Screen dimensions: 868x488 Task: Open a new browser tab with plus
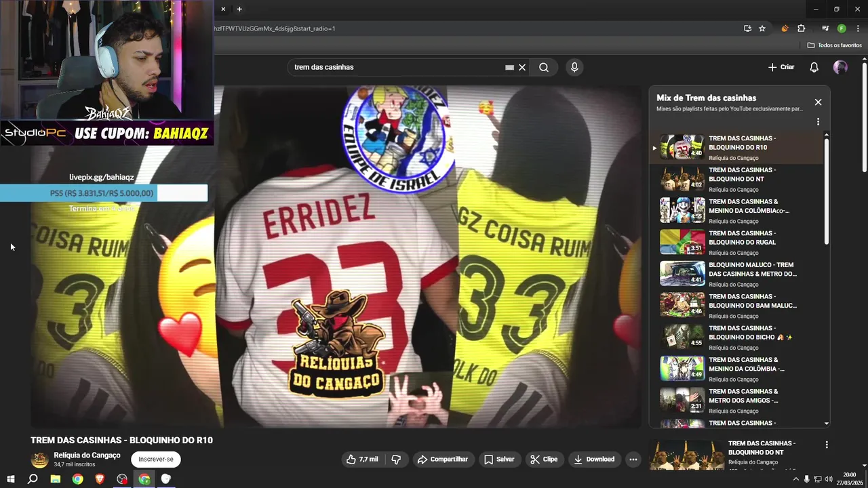tap(239, 9)
